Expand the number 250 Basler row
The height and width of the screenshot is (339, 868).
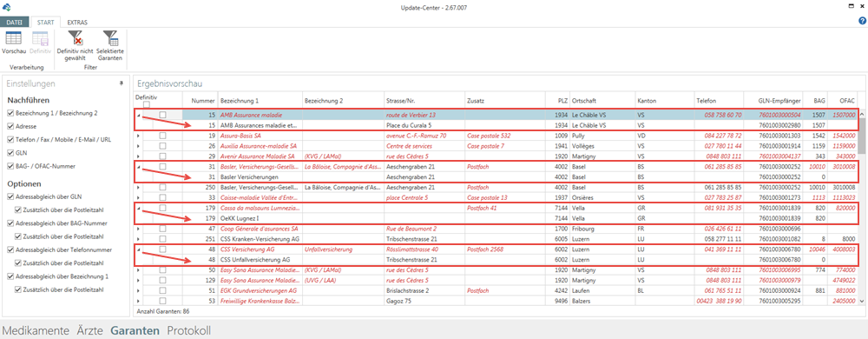138,187
